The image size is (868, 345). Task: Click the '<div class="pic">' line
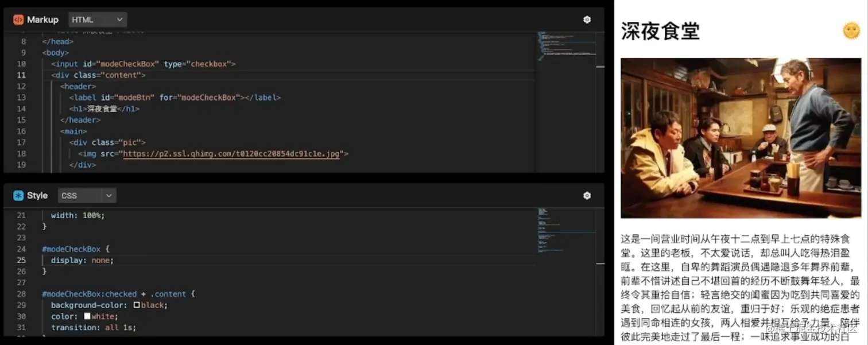[x=107, y=142]
